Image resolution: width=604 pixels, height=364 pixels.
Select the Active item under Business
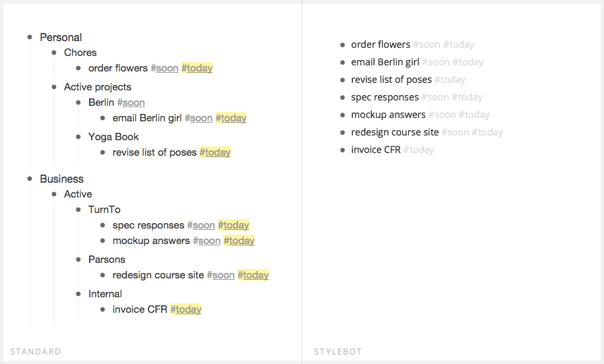point(78,194)
